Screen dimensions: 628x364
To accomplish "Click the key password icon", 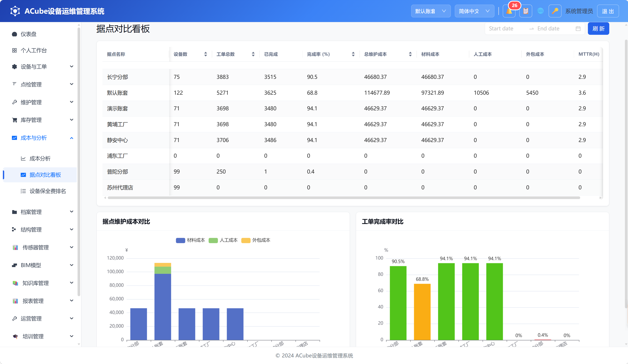I will (x=555, y=11).
